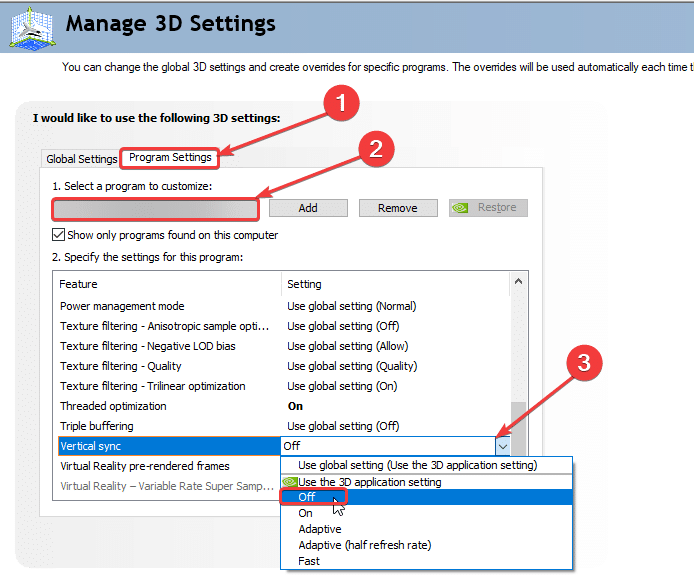Click NVIDIA logo beside 3D application setting option
Image resolution: width=694 pixels, height=582 pixels.
[x=290, y=482]
